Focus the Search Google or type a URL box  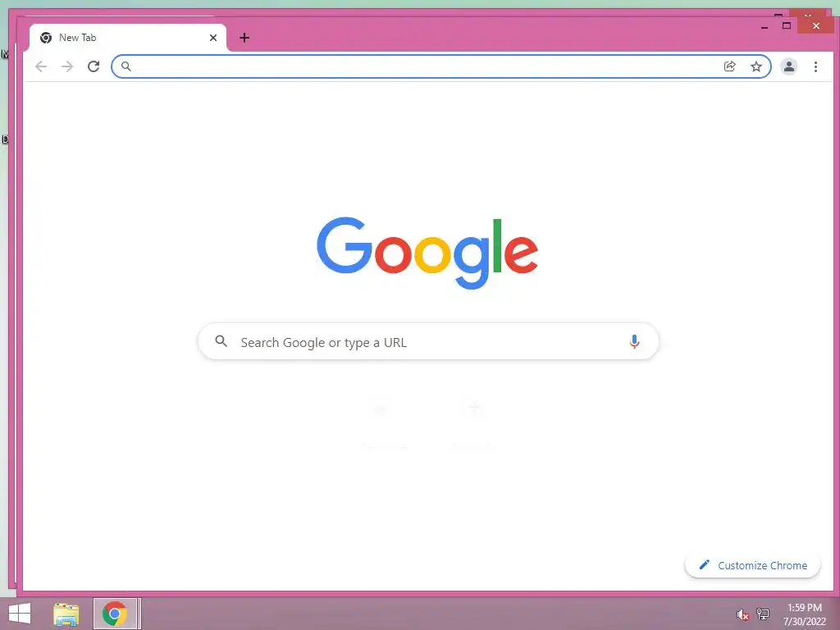pyautogui.click(x=428, y=341)
